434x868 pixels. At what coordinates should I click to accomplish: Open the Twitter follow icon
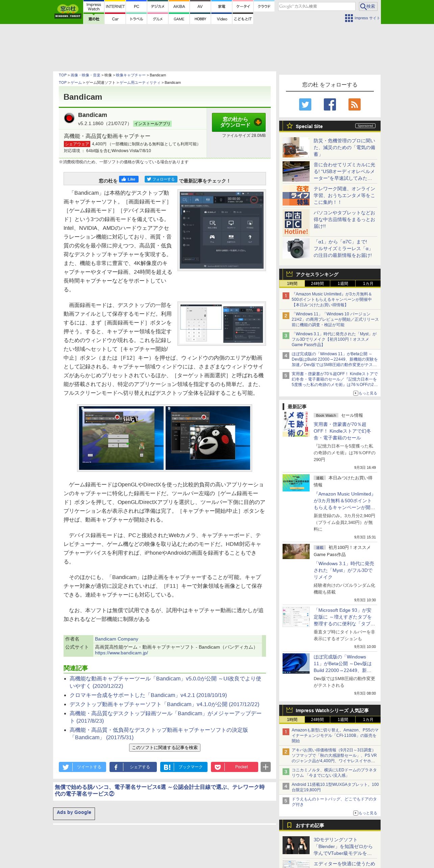tap(305, 104)
